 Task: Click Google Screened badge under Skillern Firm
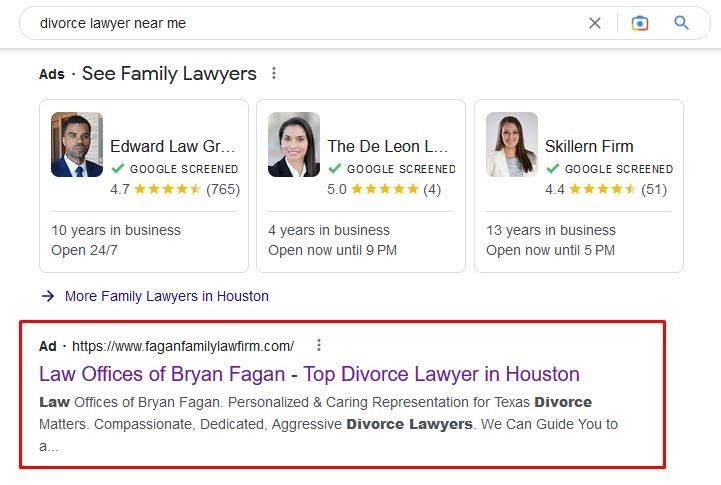(610, 169)
